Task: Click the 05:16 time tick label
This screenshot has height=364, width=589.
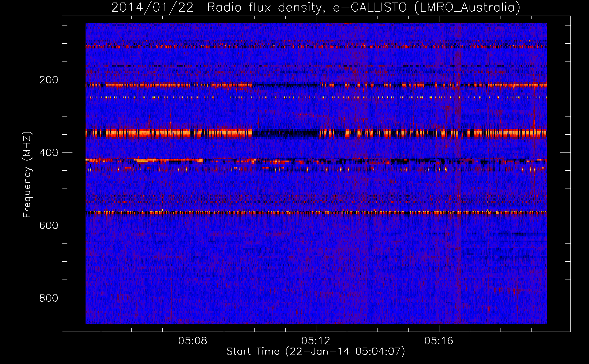Action: click(439, 341)
